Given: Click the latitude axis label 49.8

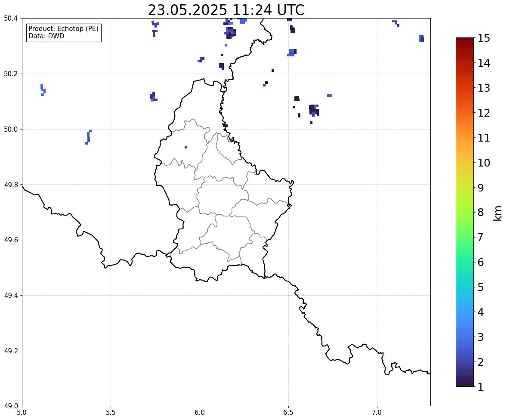Looking at the screenshot, I should coord(11,185).
